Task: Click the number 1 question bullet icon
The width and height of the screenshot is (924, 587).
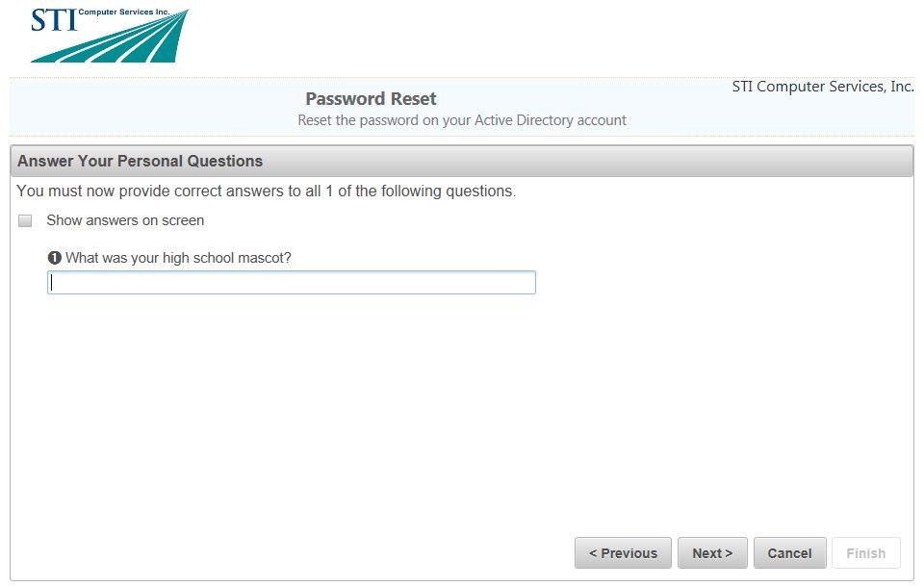Action: pyautogui.click(x=54, y=258)
